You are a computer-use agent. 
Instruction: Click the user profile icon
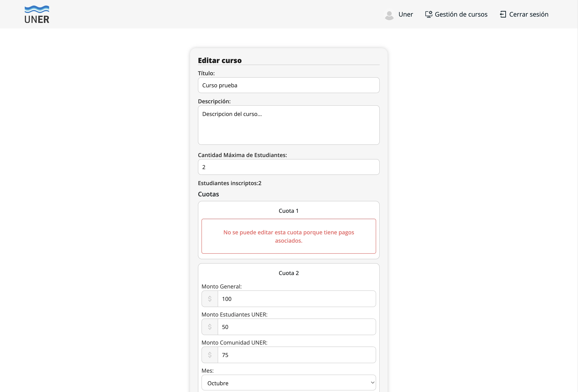(x=389, y=15)
